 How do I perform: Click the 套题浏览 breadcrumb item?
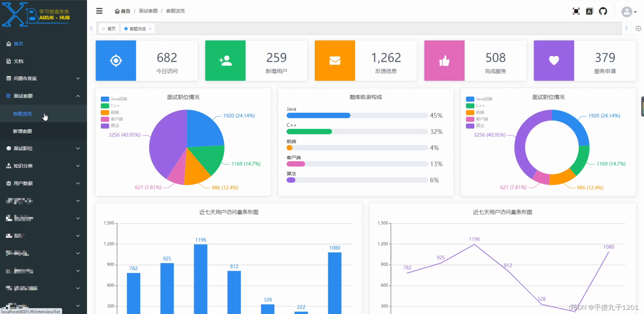pyautogui.click(x=175, y=11)
